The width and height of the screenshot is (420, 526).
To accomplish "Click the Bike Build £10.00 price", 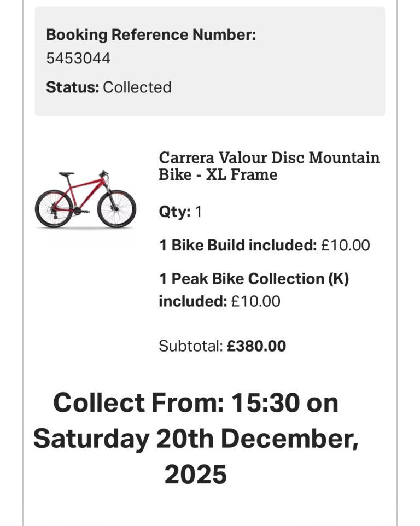I will click(x=346, y=246).
